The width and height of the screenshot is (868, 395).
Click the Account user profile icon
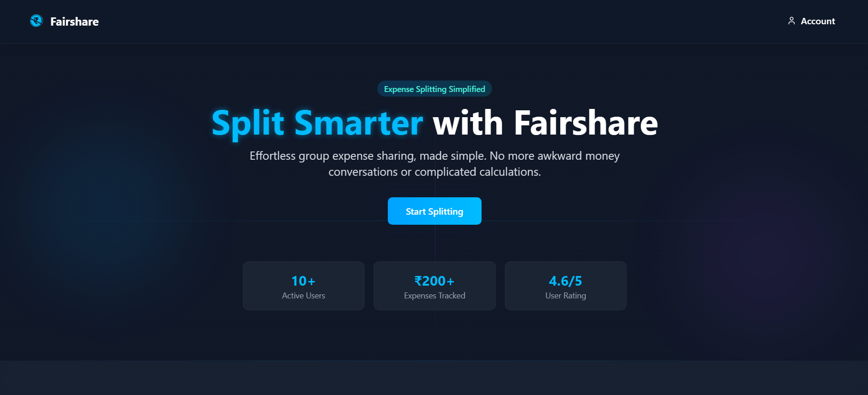point(791,21)
